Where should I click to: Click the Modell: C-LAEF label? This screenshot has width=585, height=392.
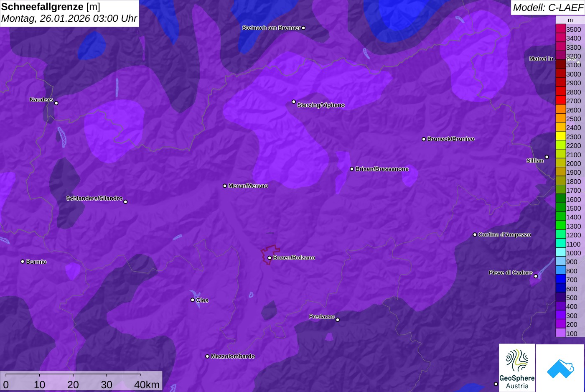(548, 7)
